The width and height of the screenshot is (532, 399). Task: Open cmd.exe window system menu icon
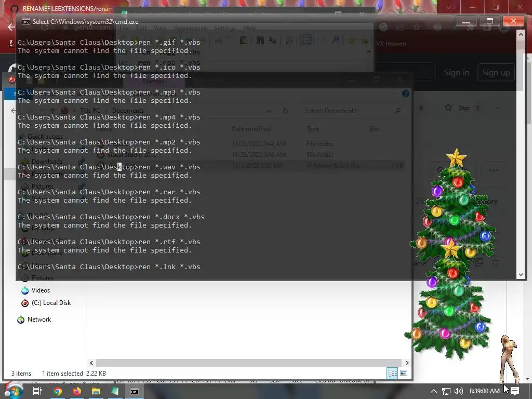point(26,22)
